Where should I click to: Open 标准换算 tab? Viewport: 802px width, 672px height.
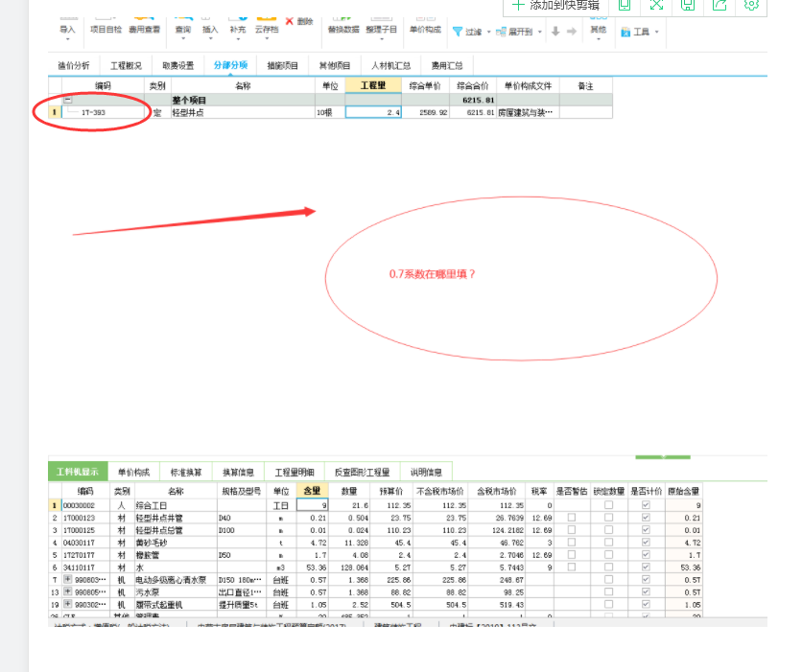pos(186,473)
